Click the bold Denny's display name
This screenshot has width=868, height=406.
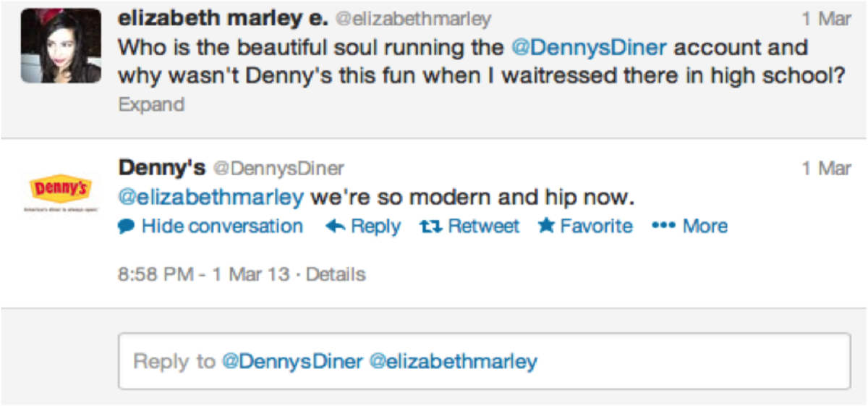pos(161,168)
